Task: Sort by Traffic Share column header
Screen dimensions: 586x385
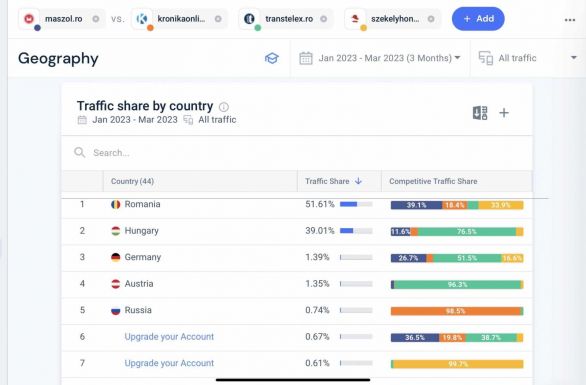Action: (x=327, y=181)
